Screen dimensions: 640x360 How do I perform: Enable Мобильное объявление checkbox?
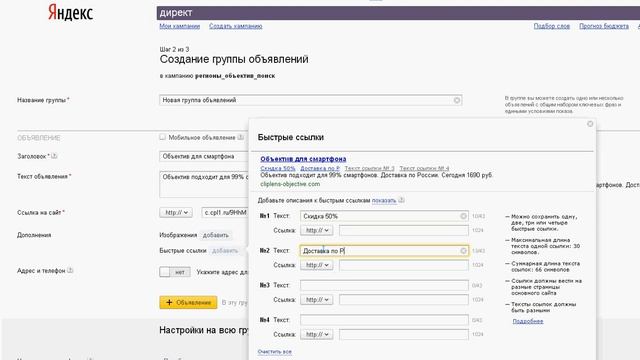click(162, 137)
